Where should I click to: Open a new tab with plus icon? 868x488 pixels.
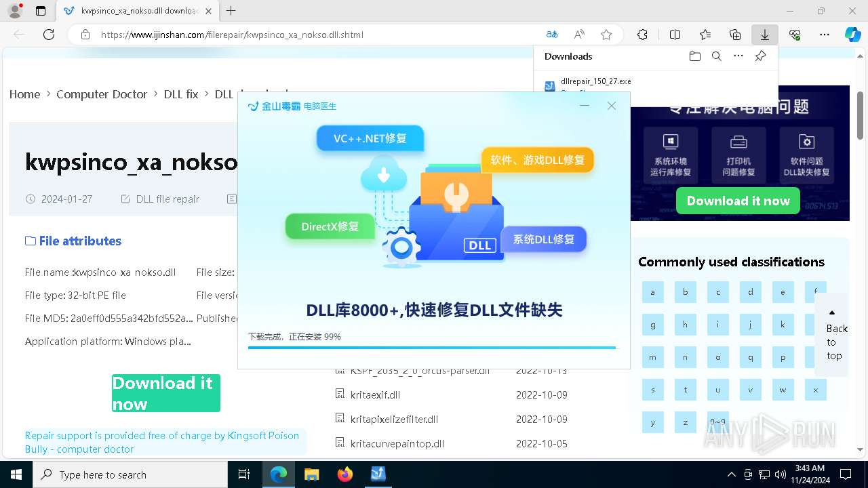(231, 11)
